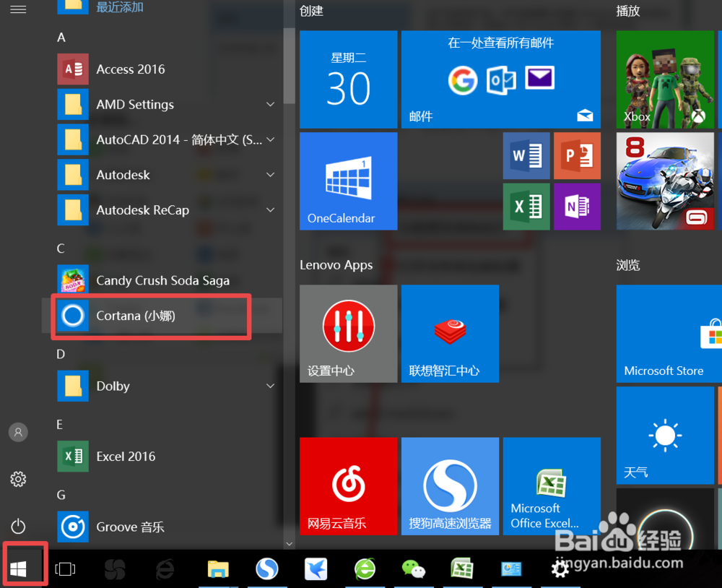Click the letter E section header
The width and height of the screenshot is (722, 588).
(60, 425)
